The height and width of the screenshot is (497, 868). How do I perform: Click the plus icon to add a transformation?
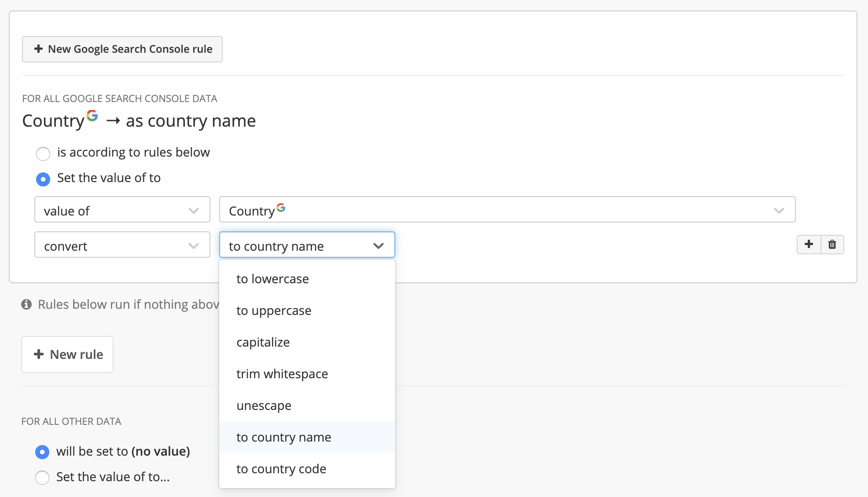809,245
